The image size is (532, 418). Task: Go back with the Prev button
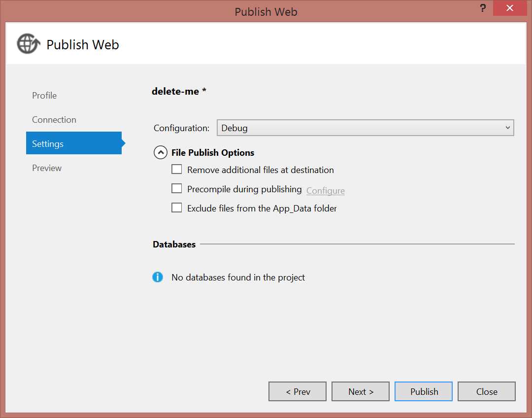click(298, 391)
